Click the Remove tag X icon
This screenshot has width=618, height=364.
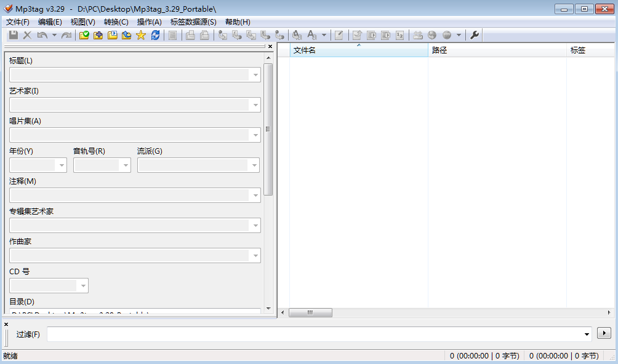tap(27, 36)
